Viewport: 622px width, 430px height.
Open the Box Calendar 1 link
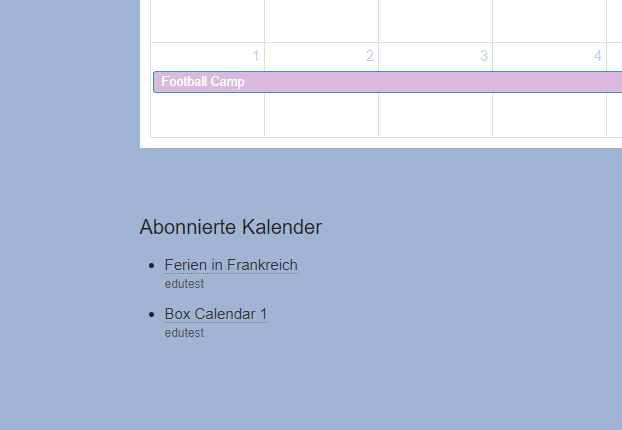[216, 314]
